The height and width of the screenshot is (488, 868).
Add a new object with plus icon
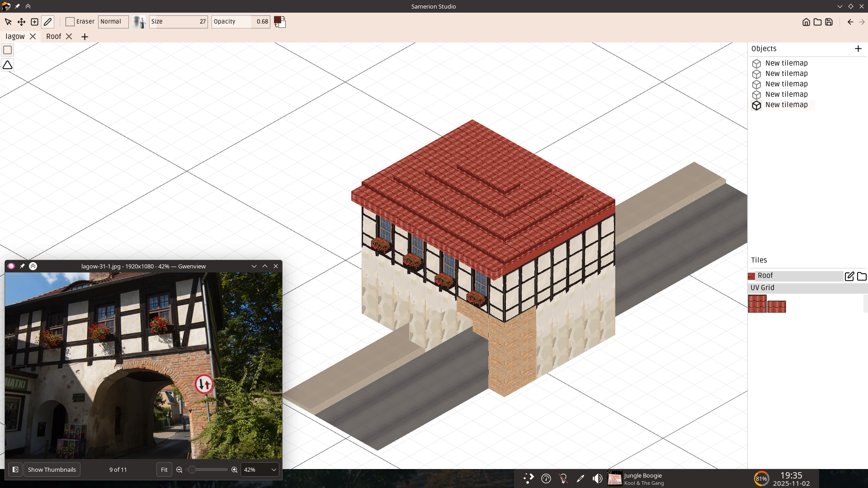858,48
